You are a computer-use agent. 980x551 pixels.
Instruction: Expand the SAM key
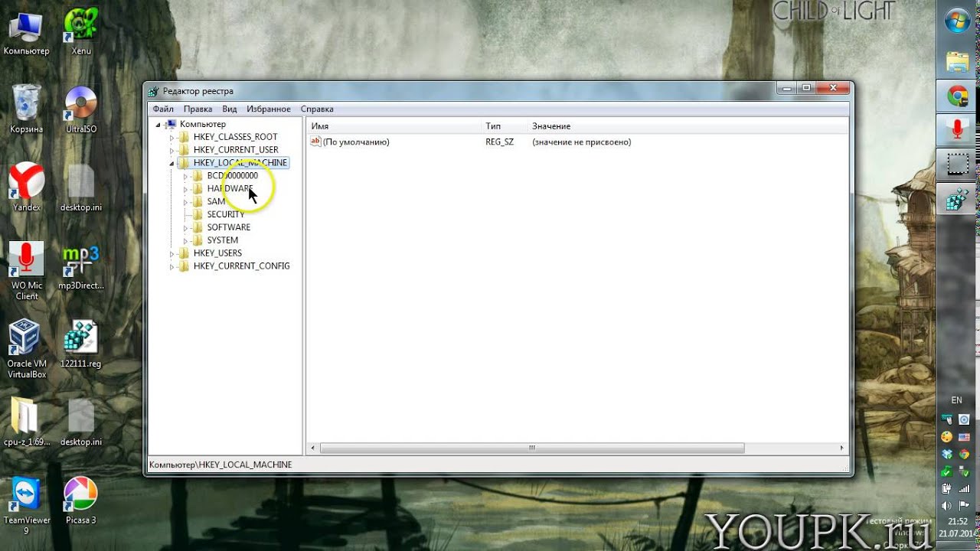click(x=185, y=202)
